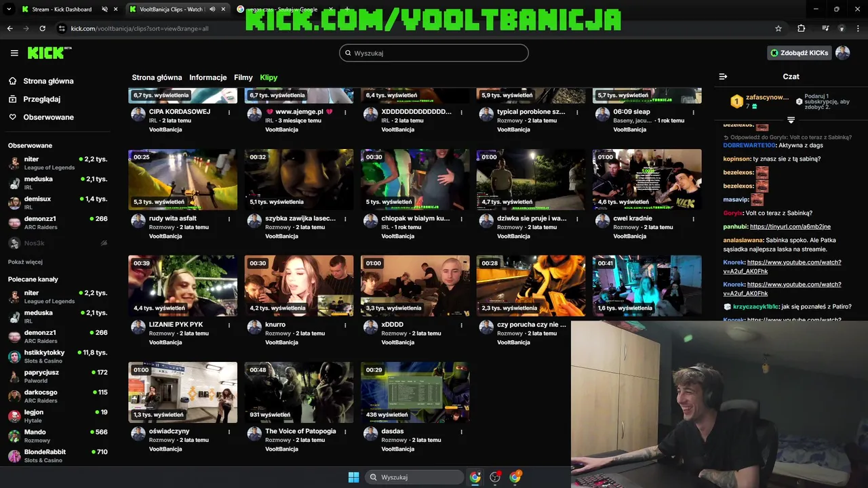Open the browser tab search dropdown
Viewport: 868px width, 488px height.
tap(9, 9)
